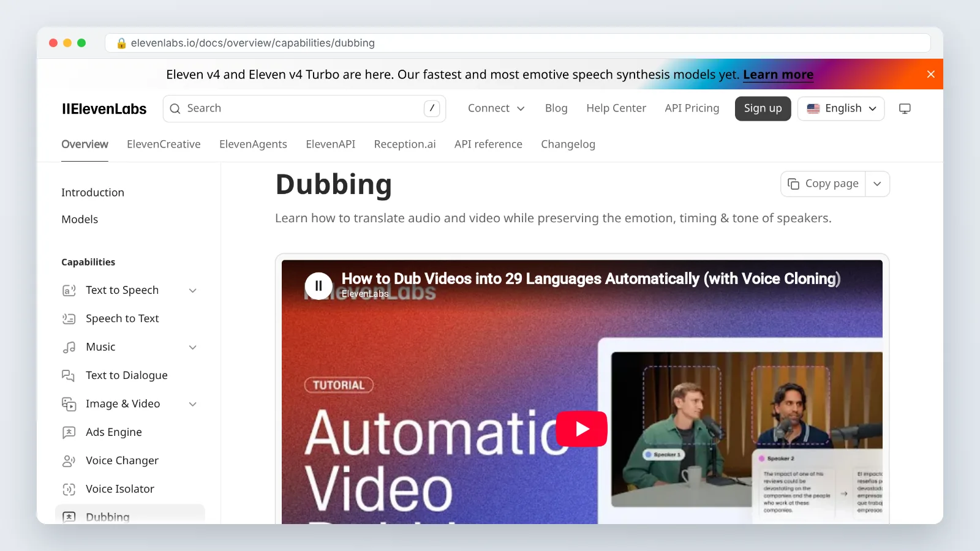
Task: Click into the Search input field
Action: tap(304, 108)
